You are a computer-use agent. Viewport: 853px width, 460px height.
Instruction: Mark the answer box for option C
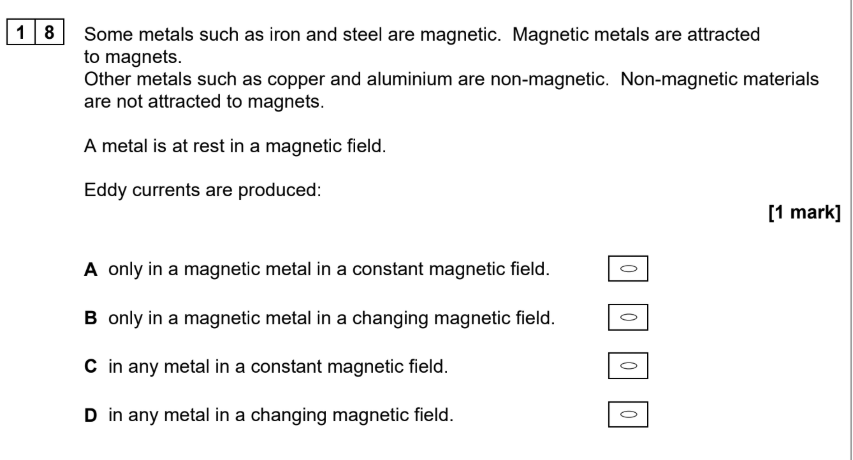click(x=628, y=366)
